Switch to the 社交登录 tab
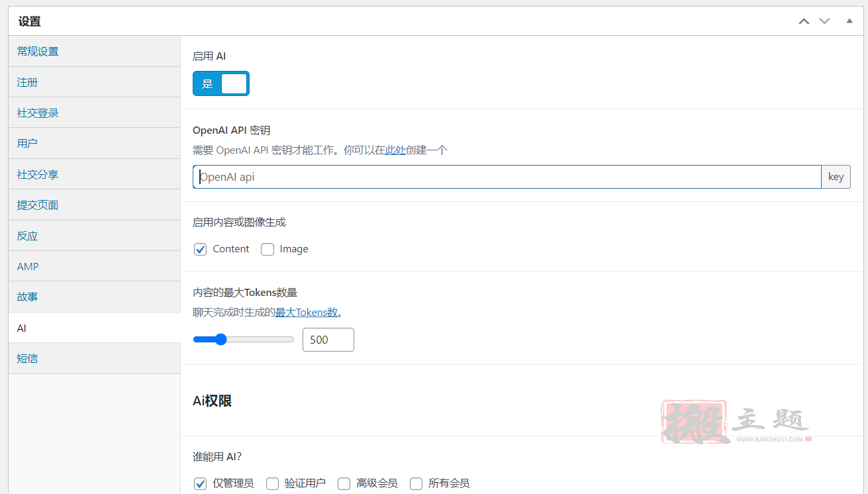This screenshot has width=868, height=494. [95, 113]
